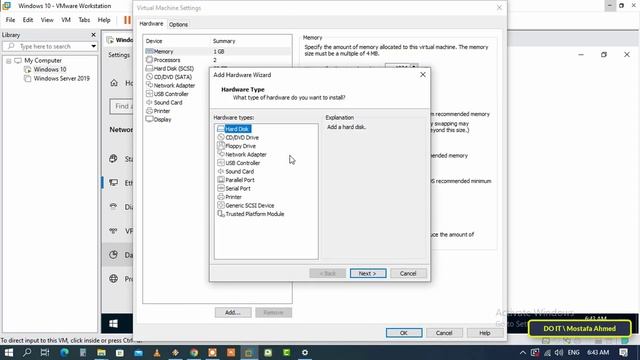Click Cancel in Virtual Machine Settings
Screen dimensions: 640x360
pos(444,333)
